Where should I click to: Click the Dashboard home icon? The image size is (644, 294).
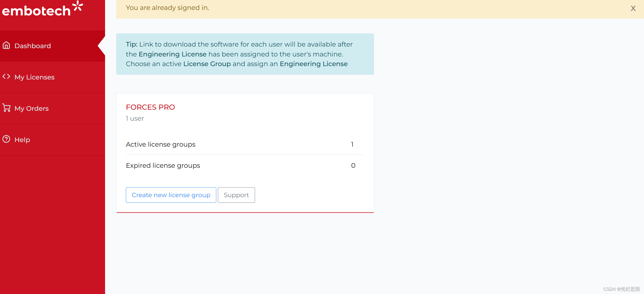click(6, 45)
